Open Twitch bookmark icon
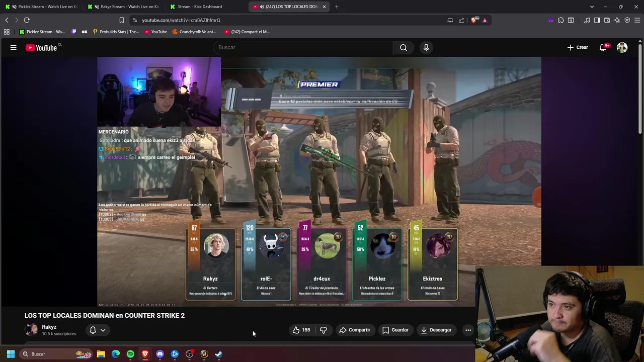The image size is (644, 362). click(x=74, y=32)
